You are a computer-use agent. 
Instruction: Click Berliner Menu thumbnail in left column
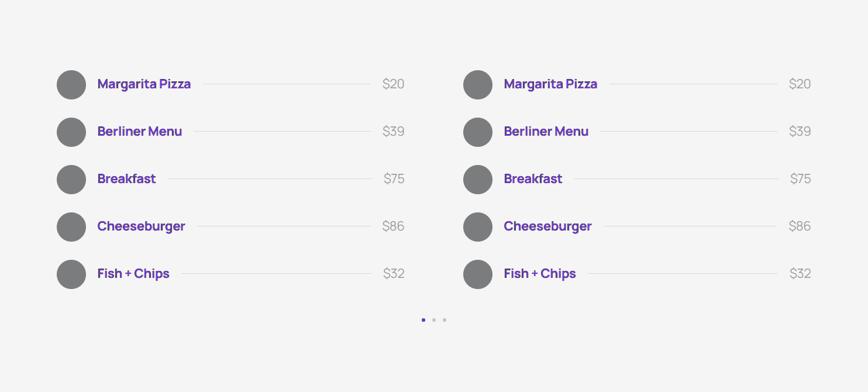[71, 132]
